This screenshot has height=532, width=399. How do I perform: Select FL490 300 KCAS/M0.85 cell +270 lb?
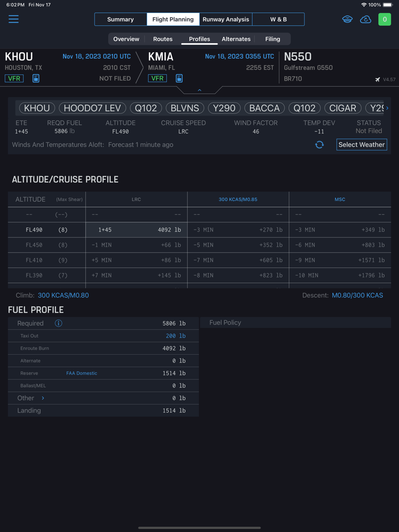click(238, 230)
